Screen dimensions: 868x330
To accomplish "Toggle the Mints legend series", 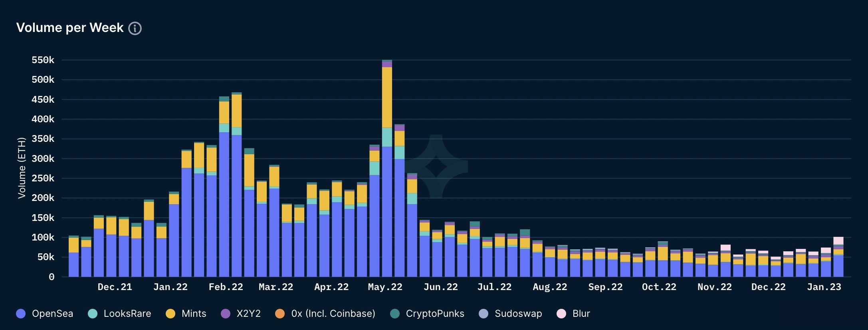I will point(186,314).
